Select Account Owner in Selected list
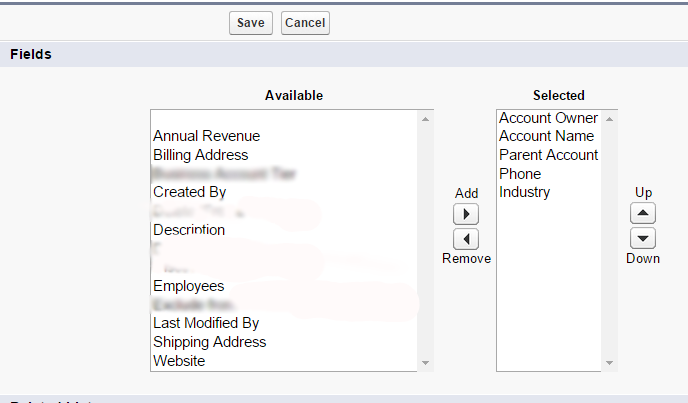This screenshot has height=403, width=688. [548, 118]
